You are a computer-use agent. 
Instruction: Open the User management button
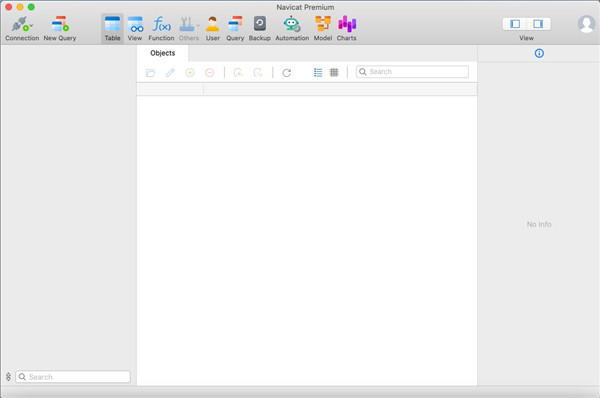pyautogui.click(x=213, y=29)
